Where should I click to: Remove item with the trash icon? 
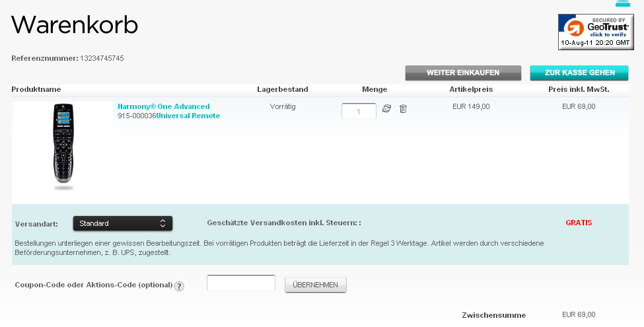point(404,108)
